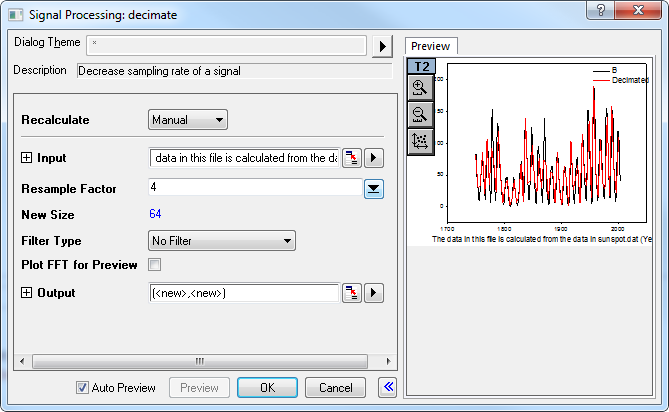
Task: Click the preview graph plot
Action: point(547,143)
